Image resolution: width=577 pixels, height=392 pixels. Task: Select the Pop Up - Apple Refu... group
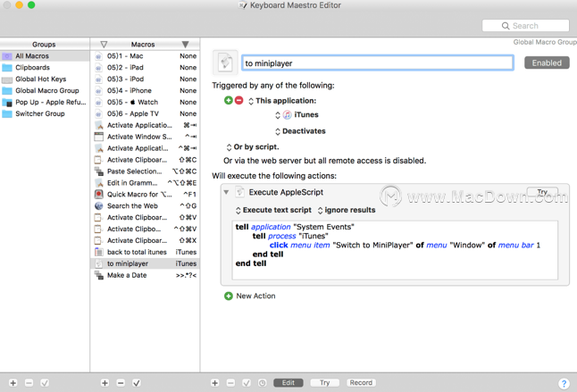click(x=44, y=102)
